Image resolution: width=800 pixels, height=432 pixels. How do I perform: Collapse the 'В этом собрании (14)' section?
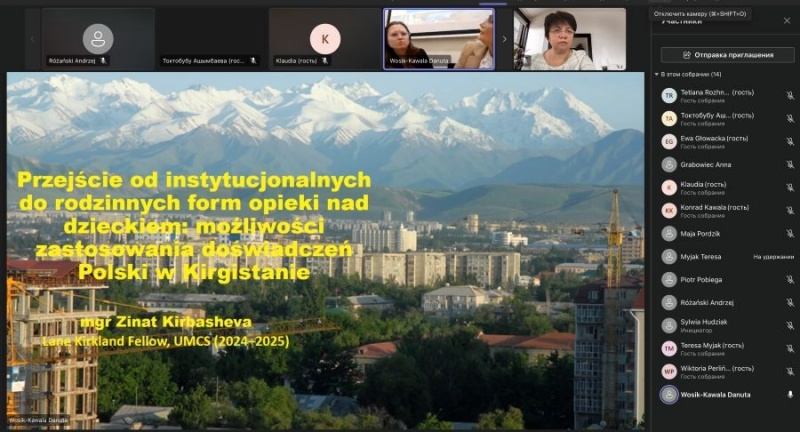[x=659, y=75]
